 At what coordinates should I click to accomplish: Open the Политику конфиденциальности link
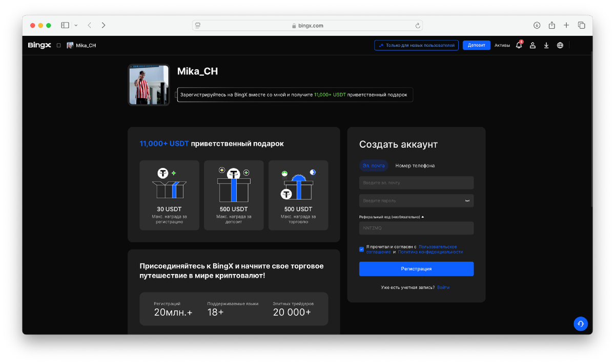point(430,252)
